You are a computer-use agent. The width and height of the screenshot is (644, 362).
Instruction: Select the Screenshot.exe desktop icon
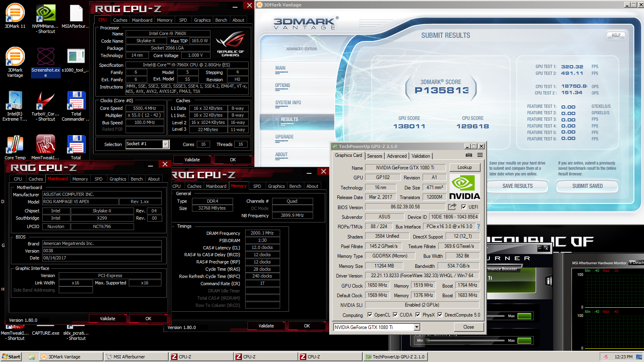[45, 62]
